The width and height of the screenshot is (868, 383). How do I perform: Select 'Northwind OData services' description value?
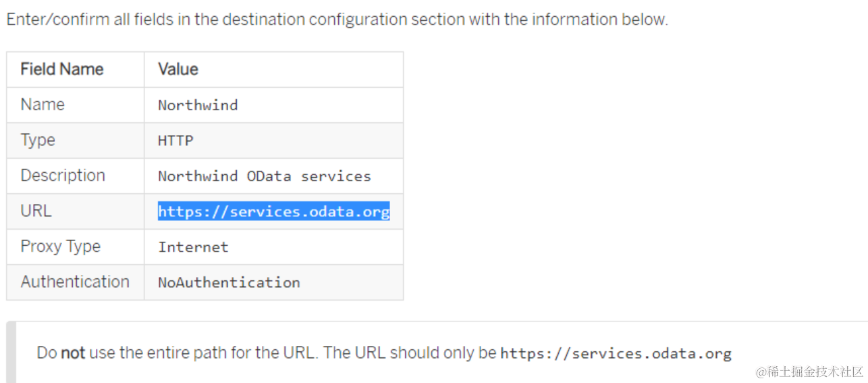pyautogui.click(x=264, y=176)
